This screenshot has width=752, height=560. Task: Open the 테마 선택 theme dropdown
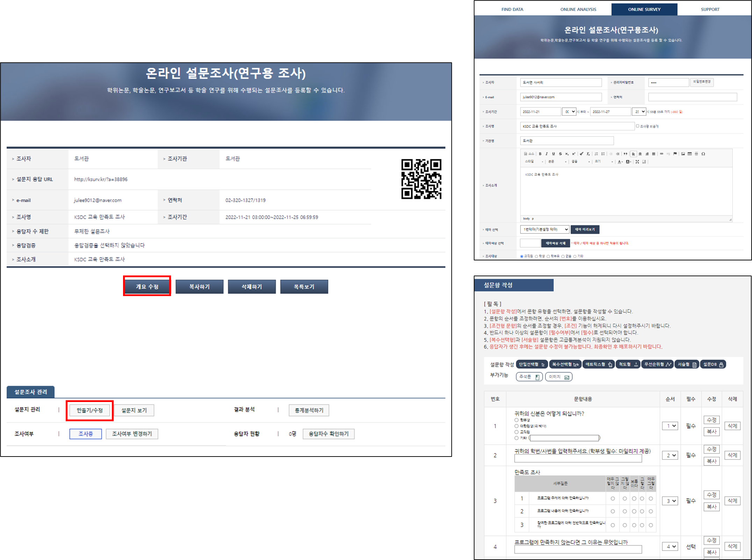pyautogui.click(x=544, y=229)
